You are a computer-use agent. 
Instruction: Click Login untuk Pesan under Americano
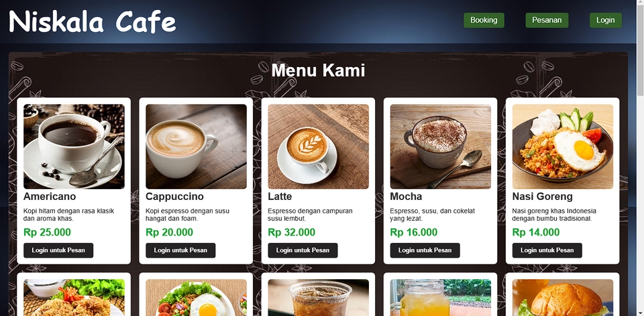click(58, 250)
